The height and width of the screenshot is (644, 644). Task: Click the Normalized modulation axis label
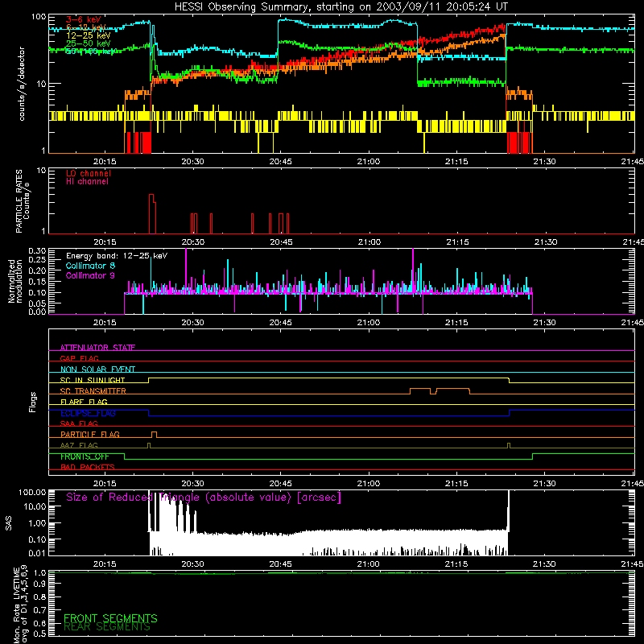[x=14, y=281]
